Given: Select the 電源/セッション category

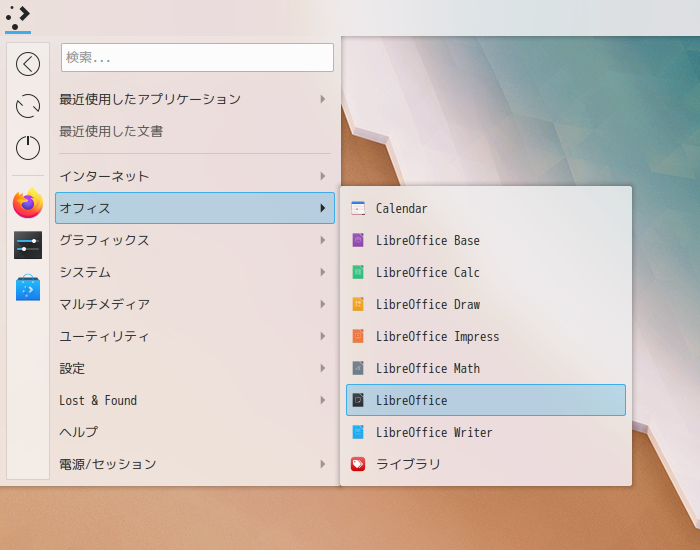Looking at the screenshot, I should coord(195,464).
